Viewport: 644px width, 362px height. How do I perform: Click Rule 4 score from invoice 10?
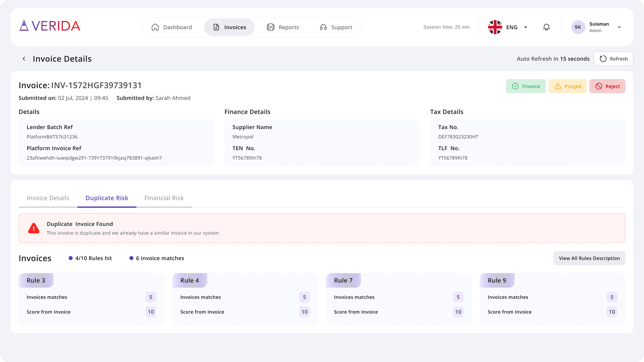tap(304, 312)
